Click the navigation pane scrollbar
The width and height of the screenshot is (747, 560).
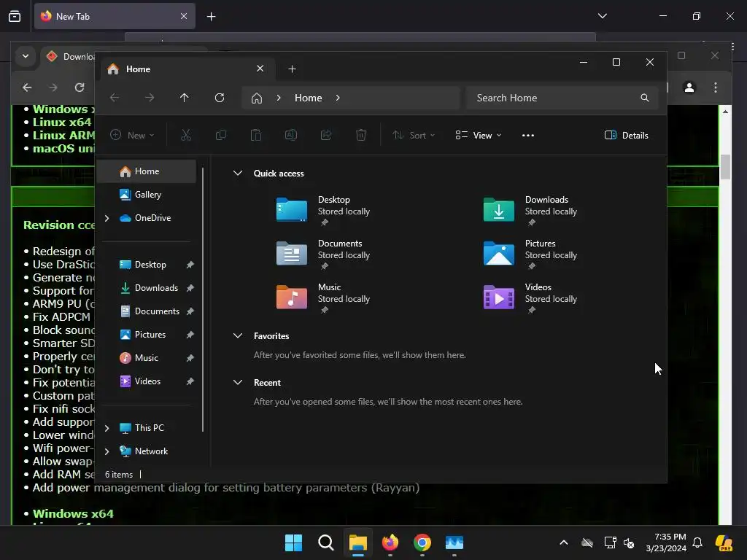pyautogui.click(x=203, y=300)
